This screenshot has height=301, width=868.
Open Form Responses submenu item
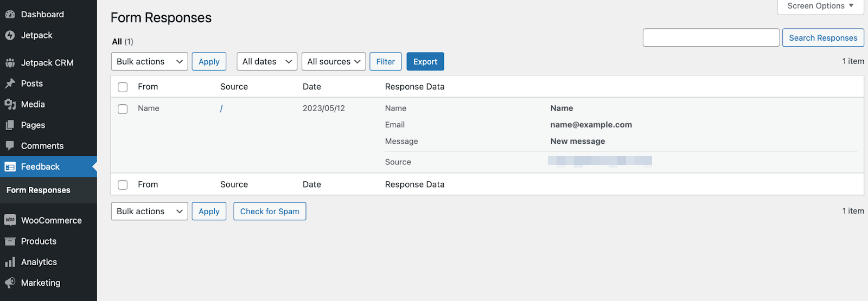coord(39,190)
